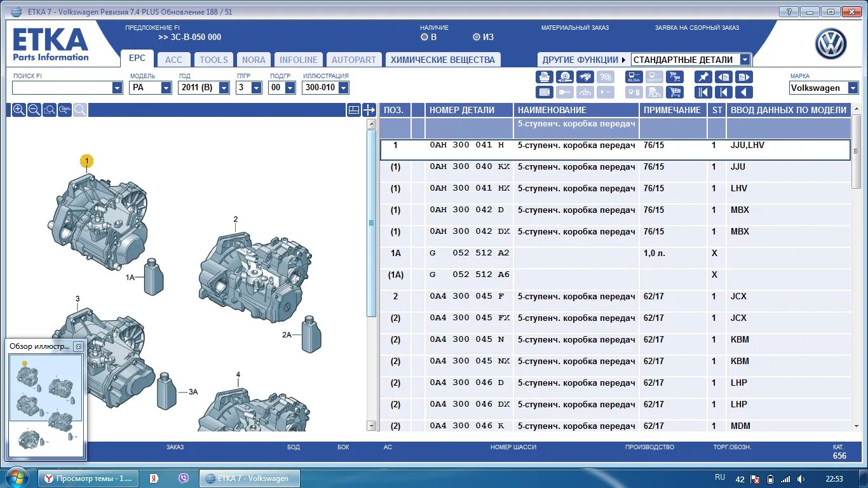Switch to the AUTOPART tab

(x=354, y=60)
